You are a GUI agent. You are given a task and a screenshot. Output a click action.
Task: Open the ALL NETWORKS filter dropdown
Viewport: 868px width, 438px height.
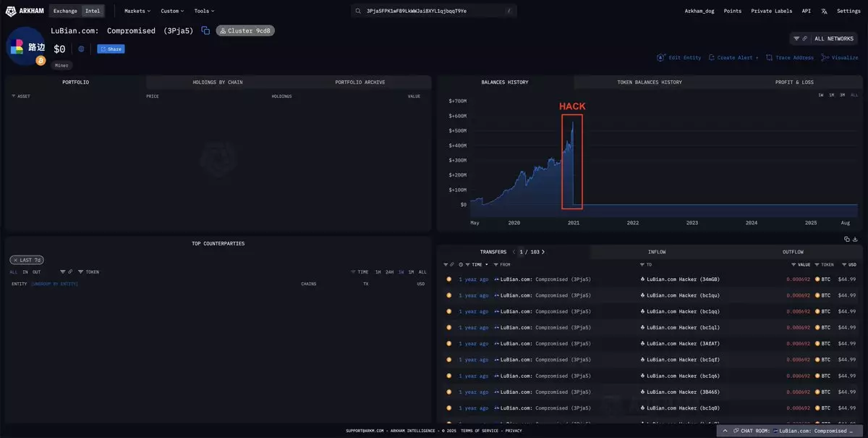point(824,38)
